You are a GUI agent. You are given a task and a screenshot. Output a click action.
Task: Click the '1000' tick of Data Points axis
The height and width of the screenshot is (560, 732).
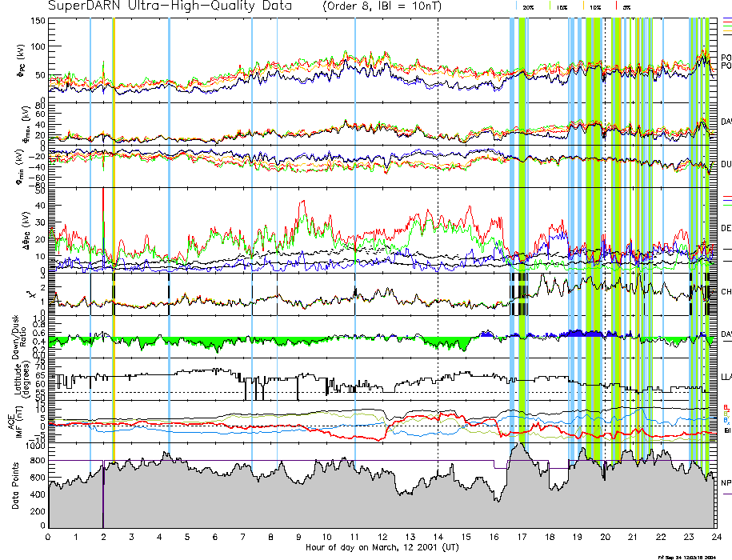coord(35,446)
